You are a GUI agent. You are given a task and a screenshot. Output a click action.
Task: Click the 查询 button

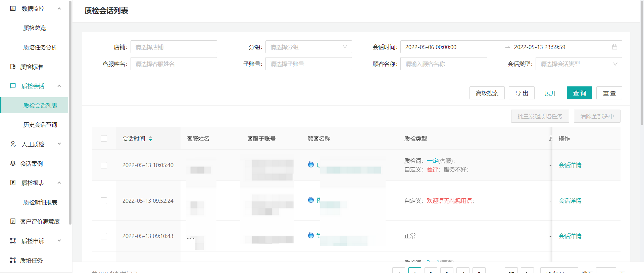pos(580,93)
